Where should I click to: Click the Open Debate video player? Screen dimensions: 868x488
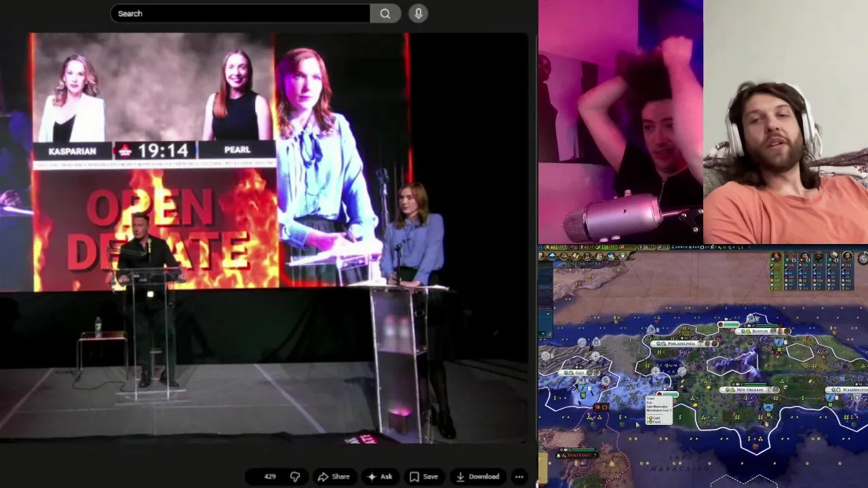[x=264, y=237]
